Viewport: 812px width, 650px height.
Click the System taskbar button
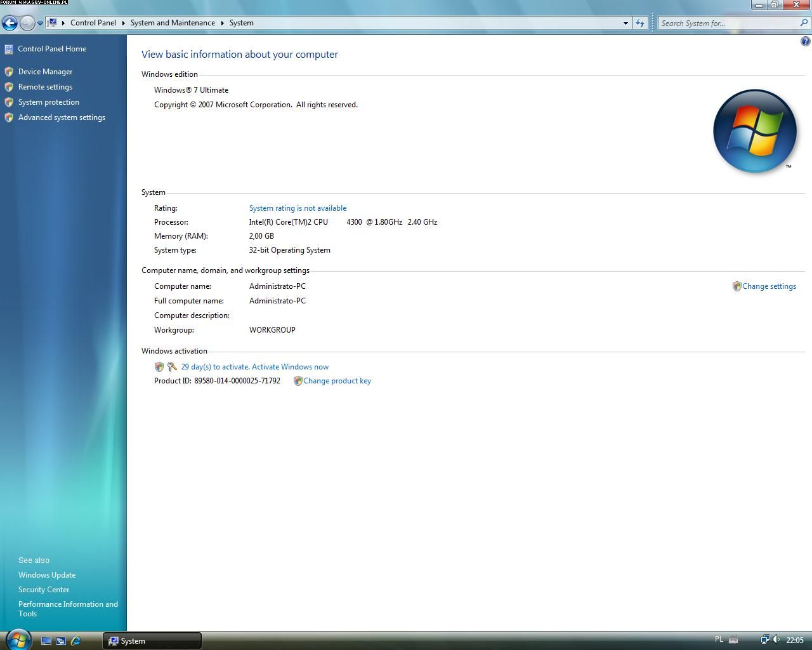click(152, 640)
